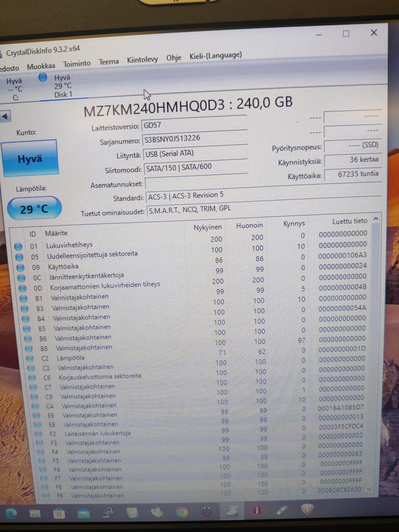Click status circle for attribute CA row
Screen dimensions: 399x532
click(36, 406)
